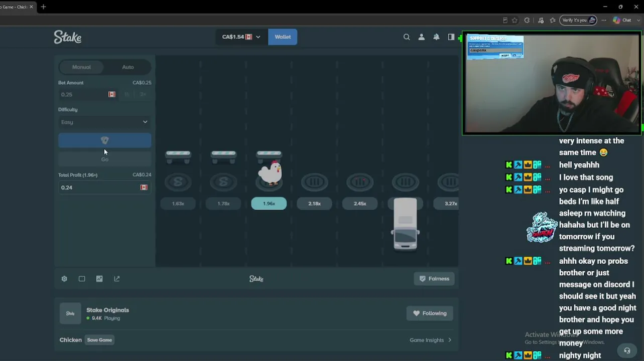This screenshot has height=361, width=644.
Task: Open the browser more options ellipsis
Action: point(604,20)
